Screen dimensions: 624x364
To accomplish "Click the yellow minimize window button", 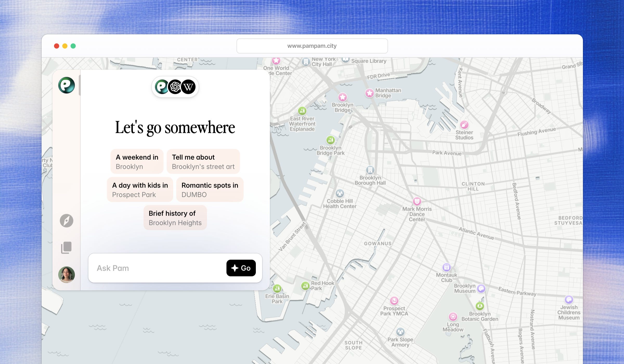I will pyautogui.click(x=65, y=46).
